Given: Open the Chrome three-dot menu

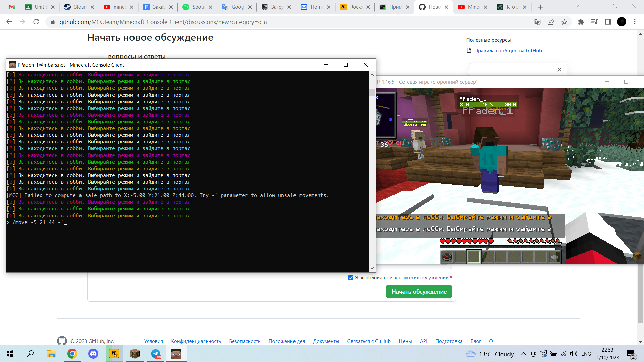Looking at the screenshot, I should coord(635,22).
